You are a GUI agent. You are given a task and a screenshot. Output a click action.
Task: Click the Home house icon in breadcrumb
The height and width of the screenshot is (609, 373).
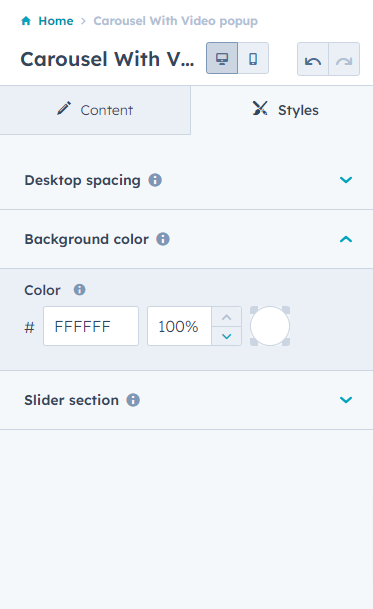tap(26, 21)
